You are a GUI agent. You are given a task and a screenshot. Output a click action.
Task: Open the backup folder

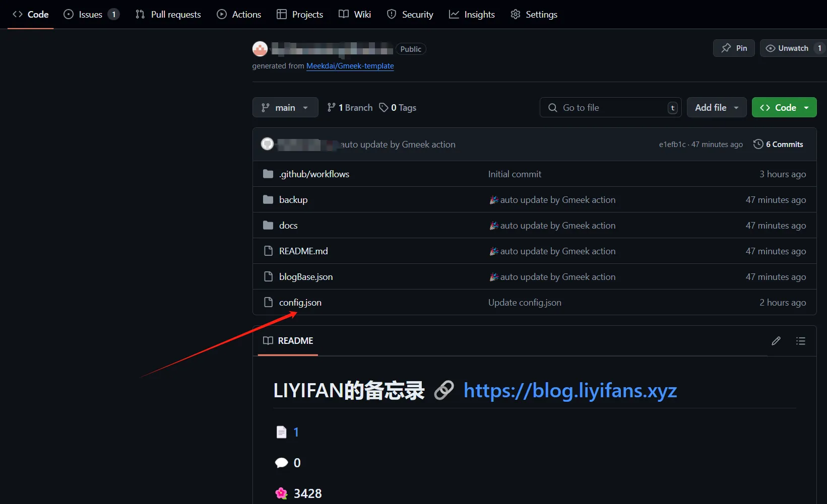293,200
